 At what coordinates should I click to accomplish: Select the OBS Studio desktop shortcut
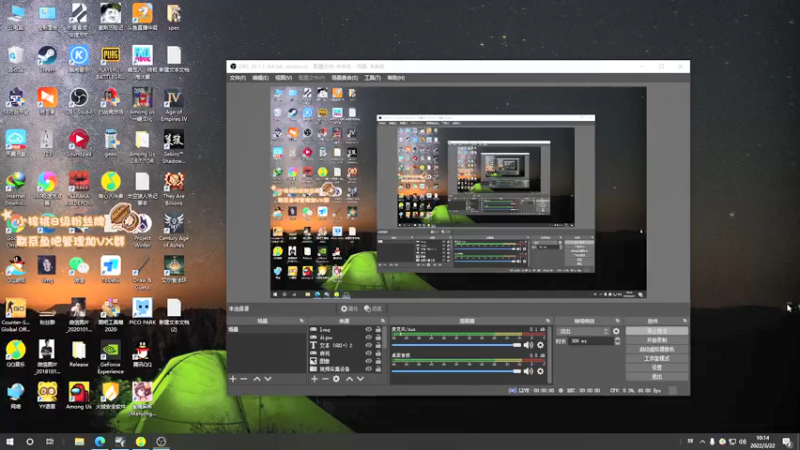pos(79,101)
